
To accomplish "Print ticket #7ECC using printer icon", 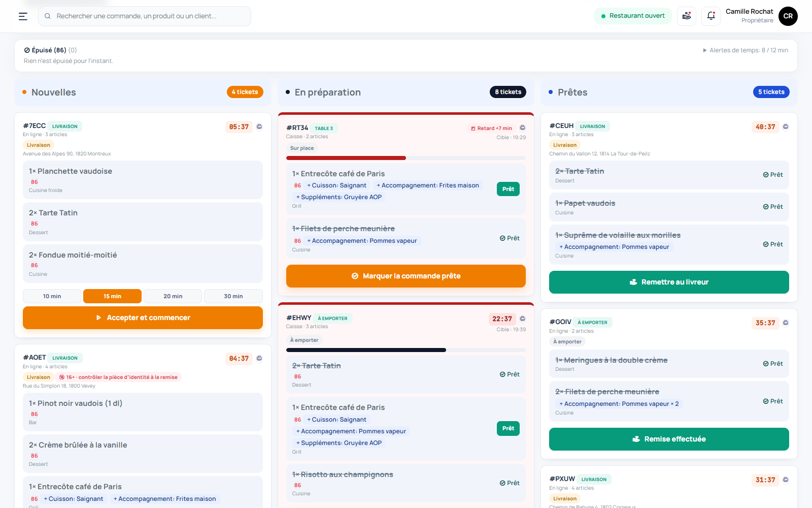I will point(259,126).
